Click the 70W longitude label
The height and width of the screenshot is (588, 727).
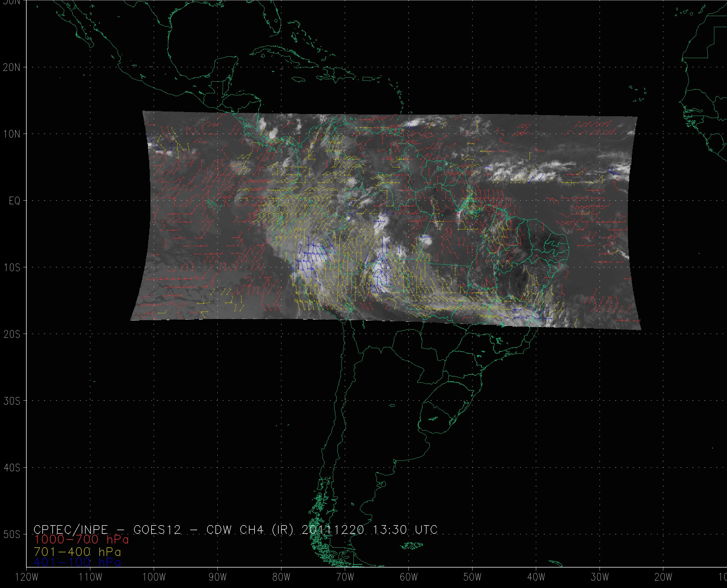point(345,577)
